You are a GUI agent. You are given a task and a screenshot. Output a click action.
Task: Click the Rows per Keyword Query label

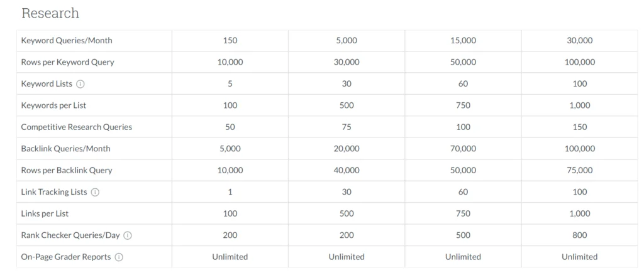click(x=67, y=62)
